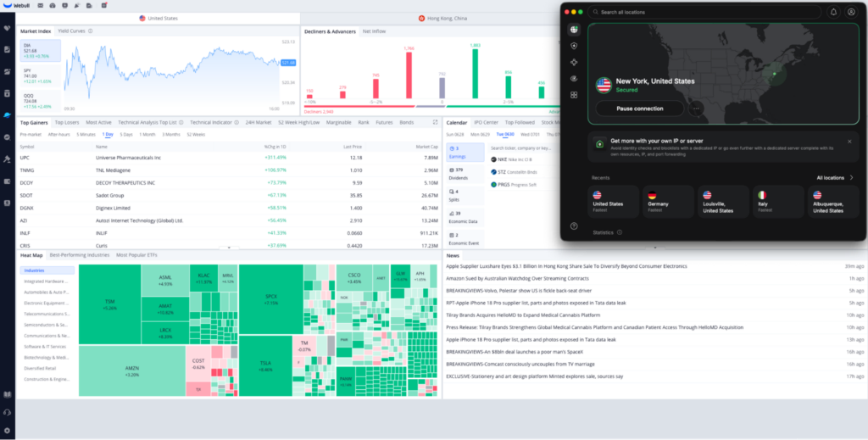Open the SDOT Sadot Group row
Screen dimensions: 868x440
pos(229,195)
